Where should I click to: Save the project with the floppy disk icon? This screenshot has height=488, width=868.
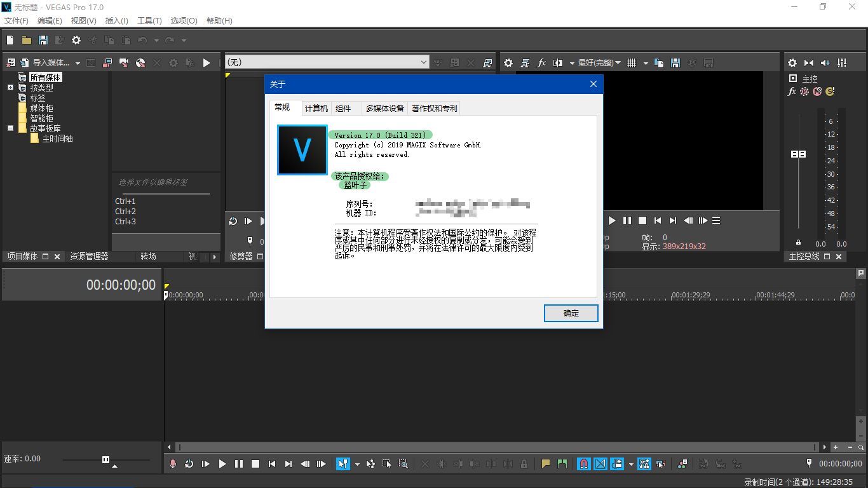pos(43,40)
